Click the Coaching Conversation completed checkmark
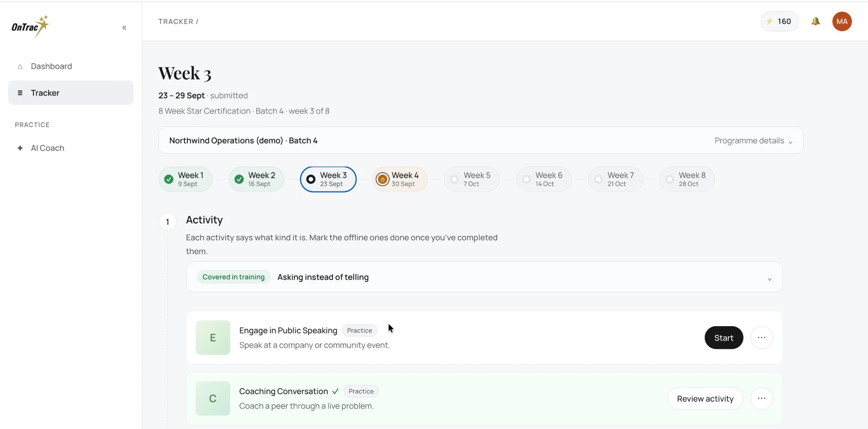 click(x=335, y=391)
